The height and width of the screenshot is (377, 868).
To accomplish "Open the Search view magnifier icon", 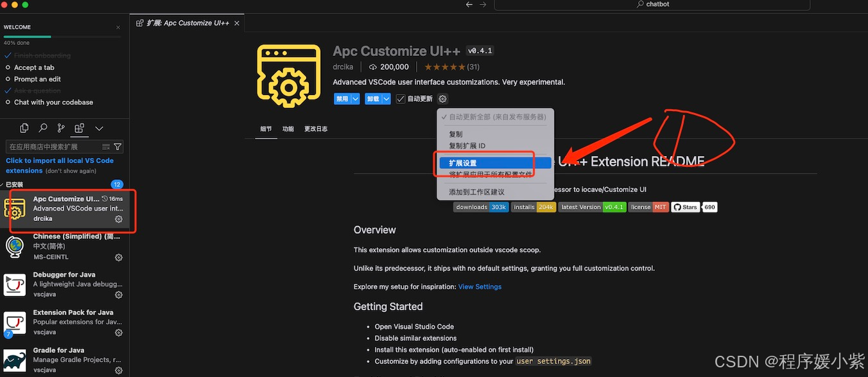I will click(43, 128).
